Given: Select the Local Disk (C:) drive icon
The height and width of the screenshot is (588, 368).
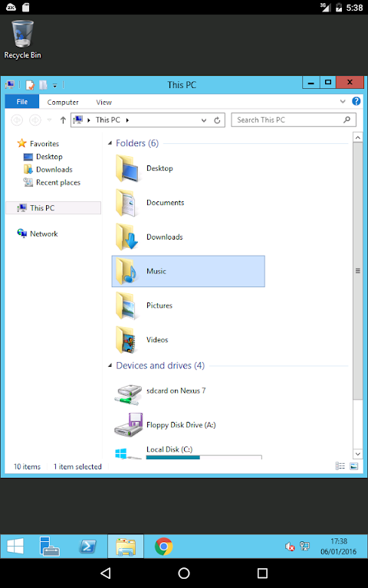Looking at the screenshot, I should click(128, 454).
